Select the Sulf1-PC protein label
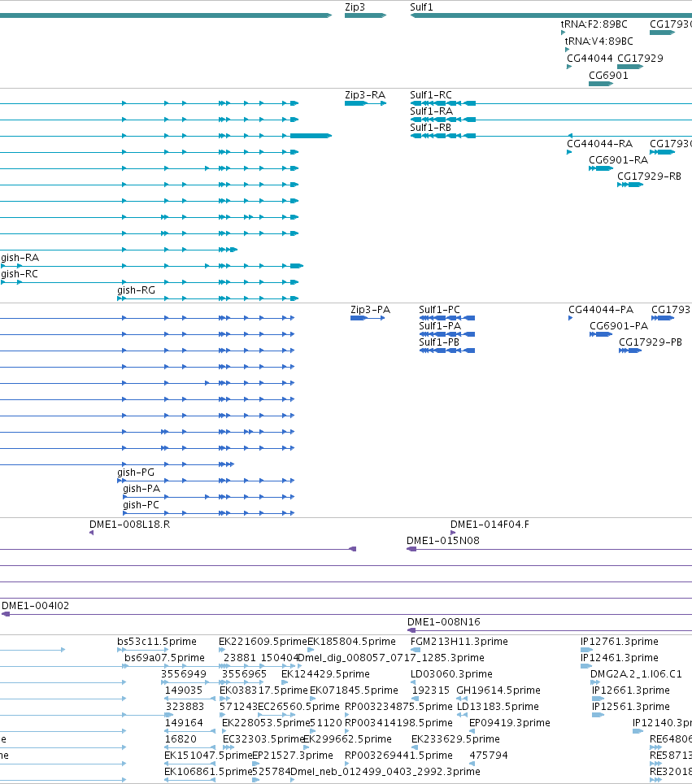692x784 pixels. click(439, 310)
